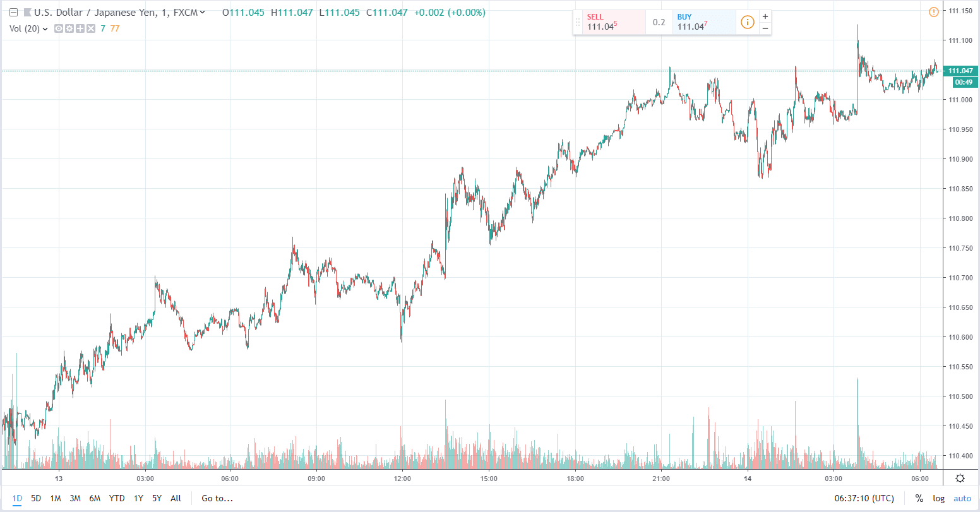
Task: Select the 1D time range
Action: [x=17, y=498]
